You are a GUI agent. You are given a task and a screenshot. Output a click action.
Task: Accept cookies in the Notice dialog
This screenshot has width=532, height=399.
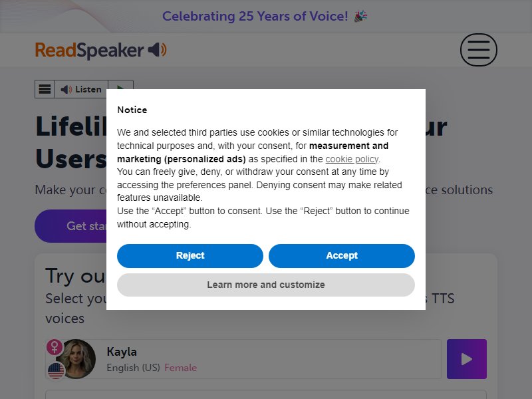[x=342, y=256]
